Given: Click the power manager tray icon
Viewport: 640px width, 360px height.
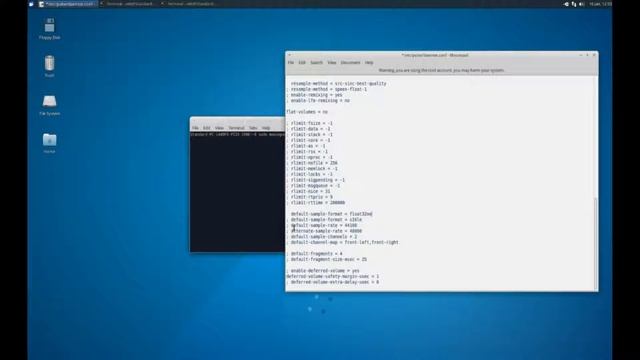Looking at the screenshot, I should [x=566, y=4].
